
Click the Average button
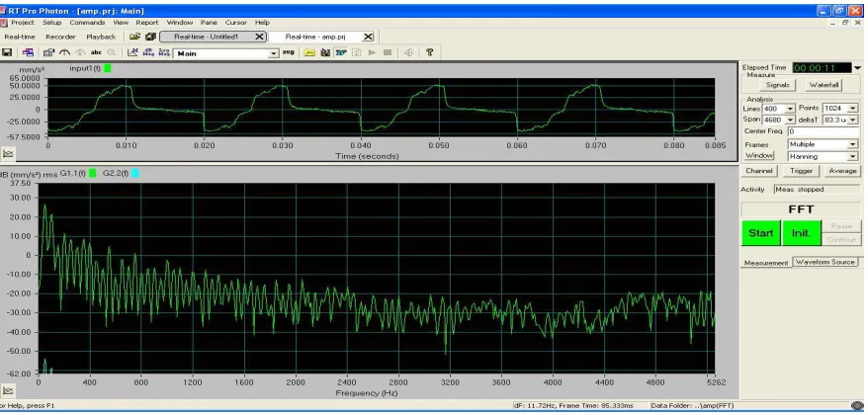[842, 171]
